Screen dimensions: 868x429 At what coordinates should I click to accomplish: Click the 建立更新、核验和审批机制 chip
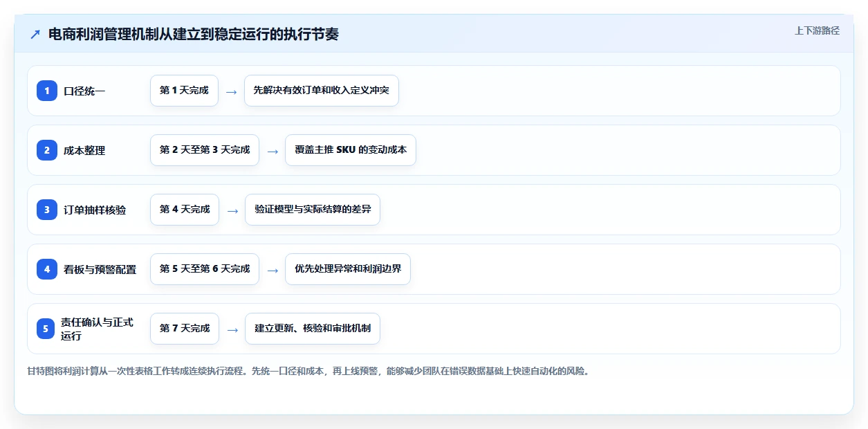coord(313,329)
